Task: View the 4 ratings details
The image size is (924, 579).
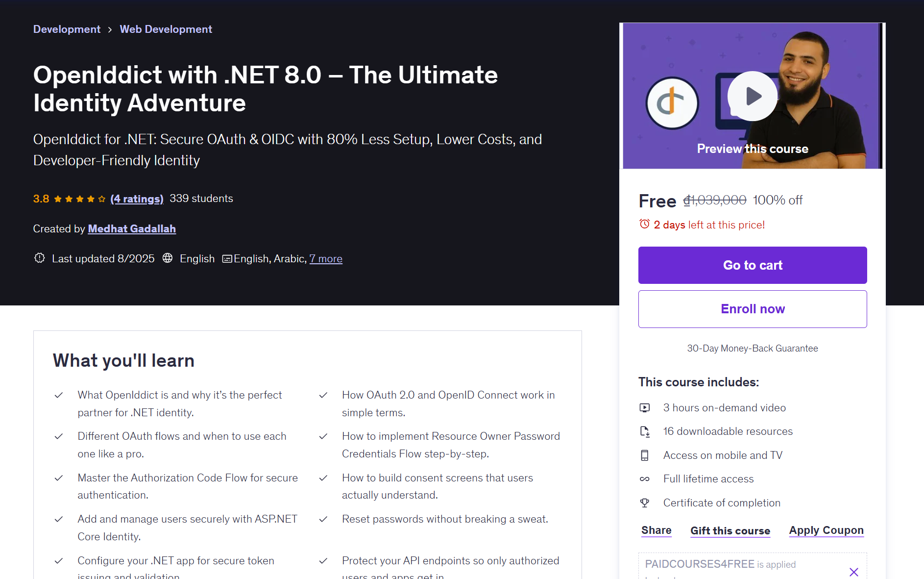Action: 137,199
